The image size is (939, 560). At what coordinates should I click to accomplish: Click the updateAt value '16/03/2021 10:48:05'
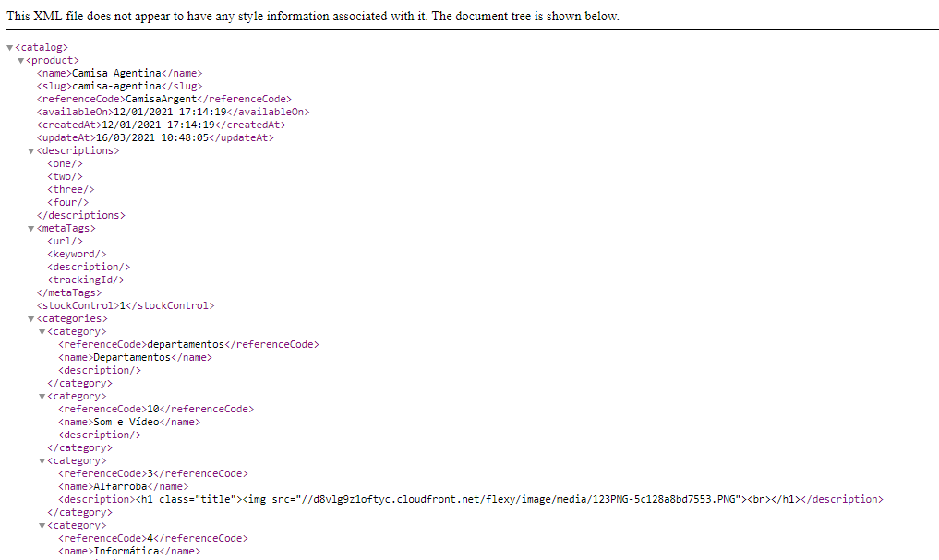[152, 137]
